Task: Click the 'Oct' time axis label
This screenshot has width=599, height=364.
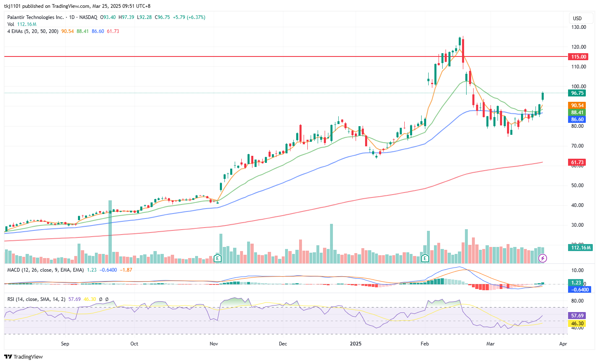Action: point(134,344)
